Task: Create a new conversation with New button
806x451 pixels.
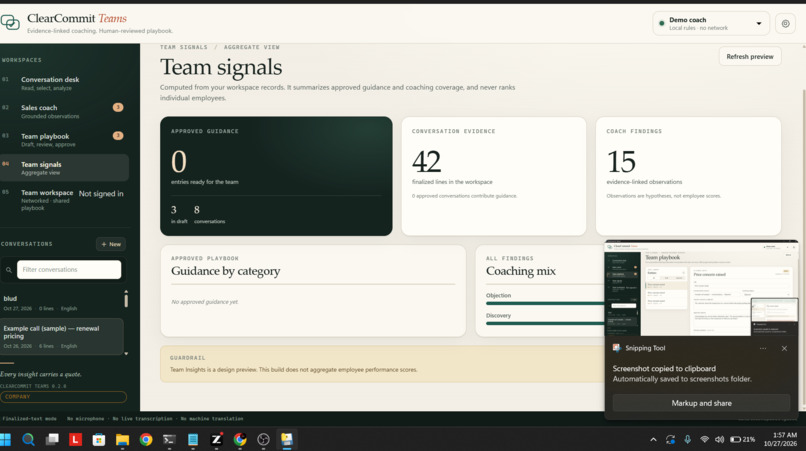Action: click(x=111, y=244)
